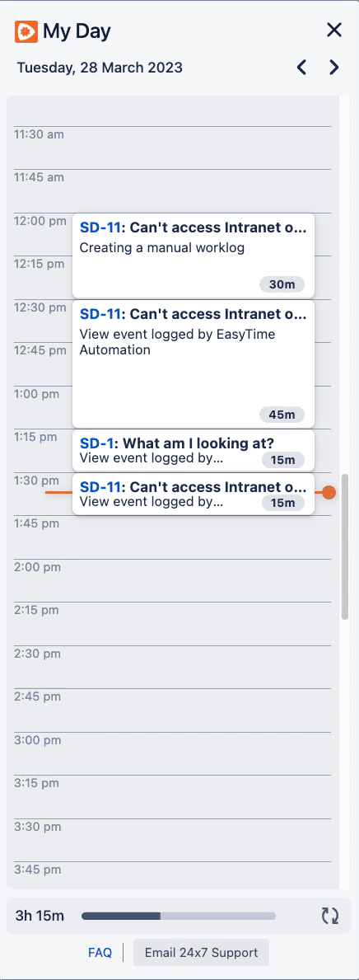Click the 3h 15m total time label

pos(40,917)
